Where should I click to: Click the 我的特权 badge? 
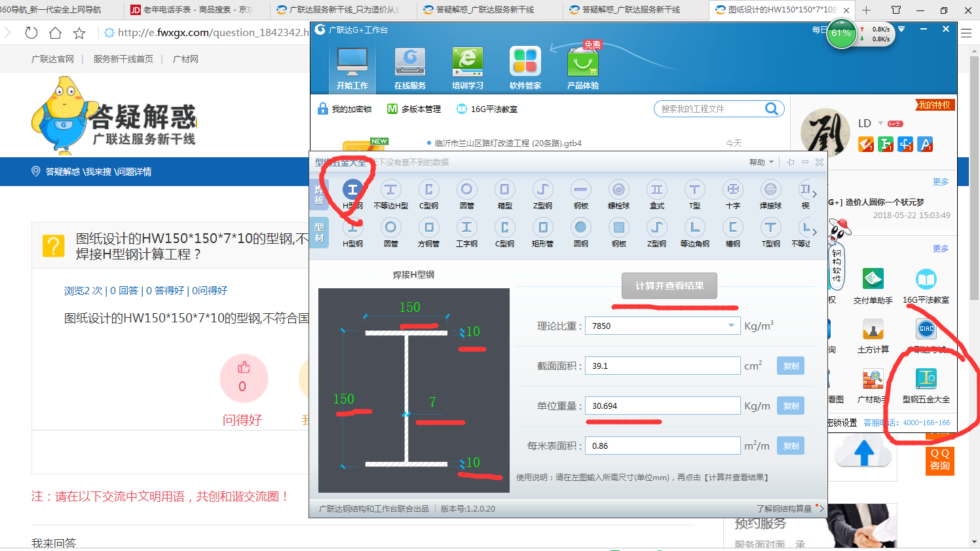[935, 105]
